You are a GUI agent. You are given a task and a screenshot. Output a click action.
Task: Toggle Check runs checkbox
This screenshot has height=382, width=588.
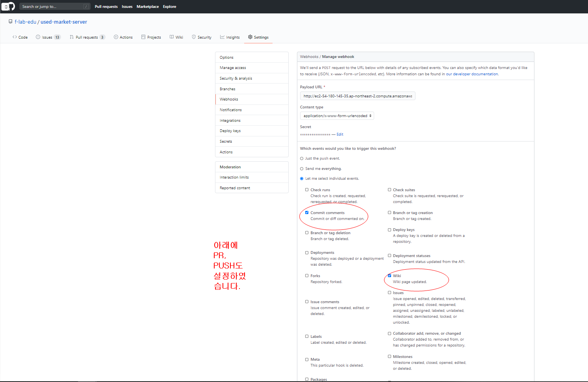pos(307,190)
